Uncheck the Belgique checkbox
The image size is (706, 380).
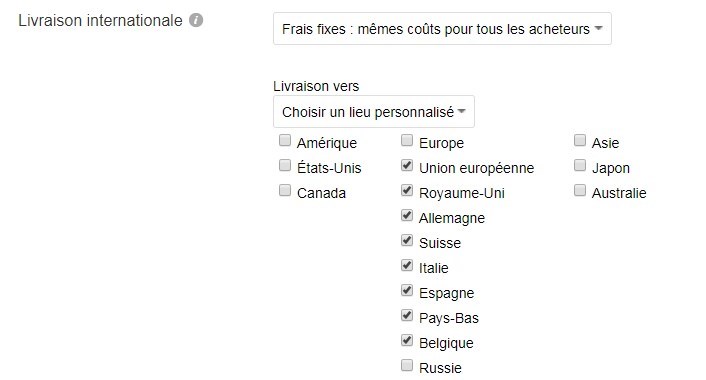(x=407, y=340)
